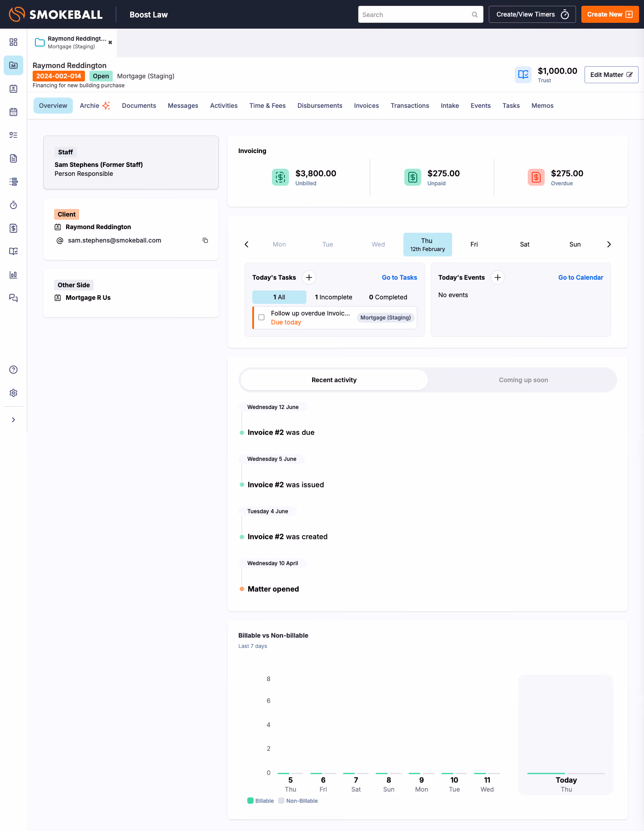644x831 pixels.
Task: Open the Archie AI tab
Action: pos(95,106)
